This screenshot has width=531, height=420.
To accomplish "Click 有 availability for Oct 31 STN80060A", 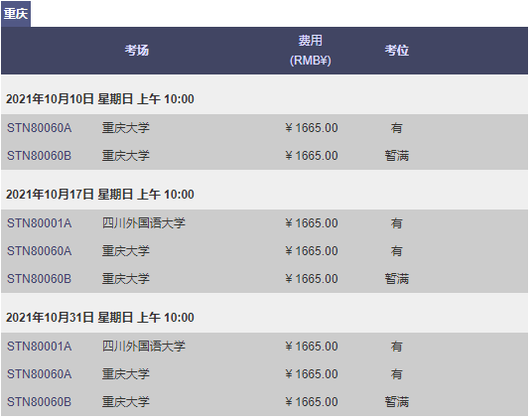I will coord(397,374).
